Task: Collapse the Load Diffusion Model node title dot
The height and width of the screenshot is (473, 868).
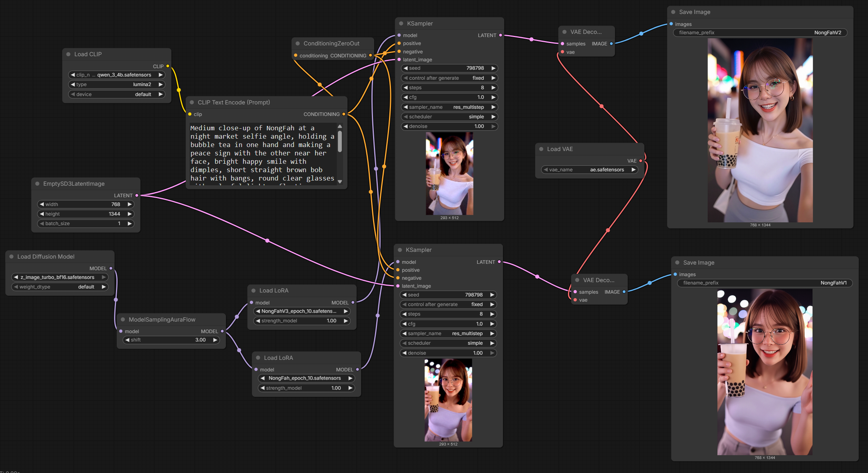Action: pos(12,257)
